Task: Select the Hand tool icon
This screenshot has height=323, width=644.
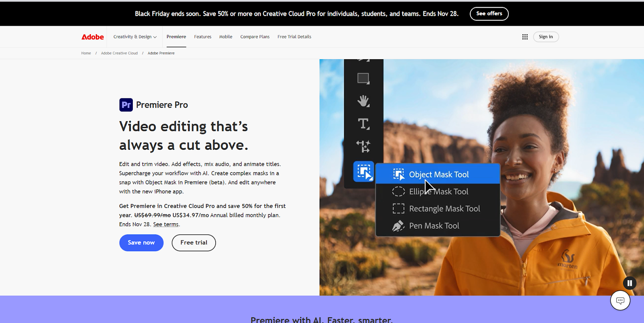Action: (363, 101)
